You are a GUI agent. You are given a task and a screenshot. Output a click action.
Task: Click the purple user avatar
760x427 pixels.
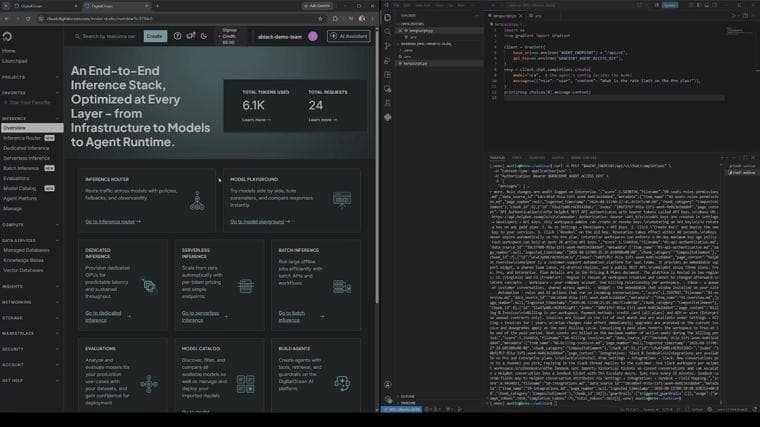click(313, 36)
